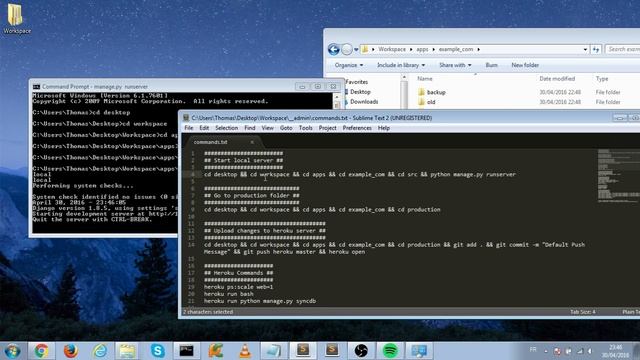Close the commands.txt tab
640x360 pixels.
[252, 142]
